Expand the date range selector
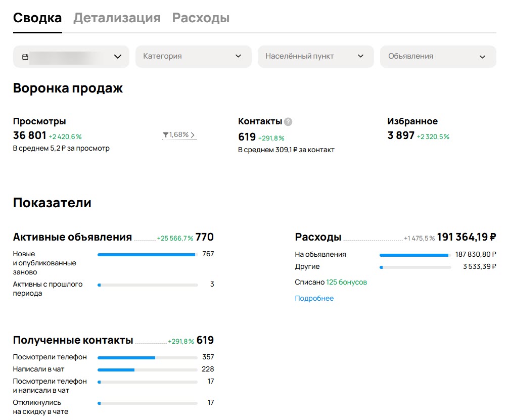This screenshot has width=510, height=420. pyautogui.click(x=117, y=57)
